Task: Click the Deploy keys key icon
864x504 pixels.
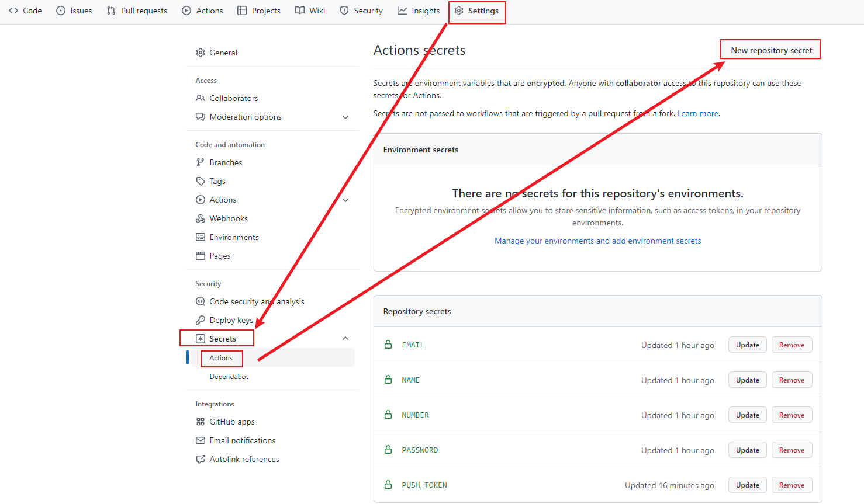Action: point(201,320)
